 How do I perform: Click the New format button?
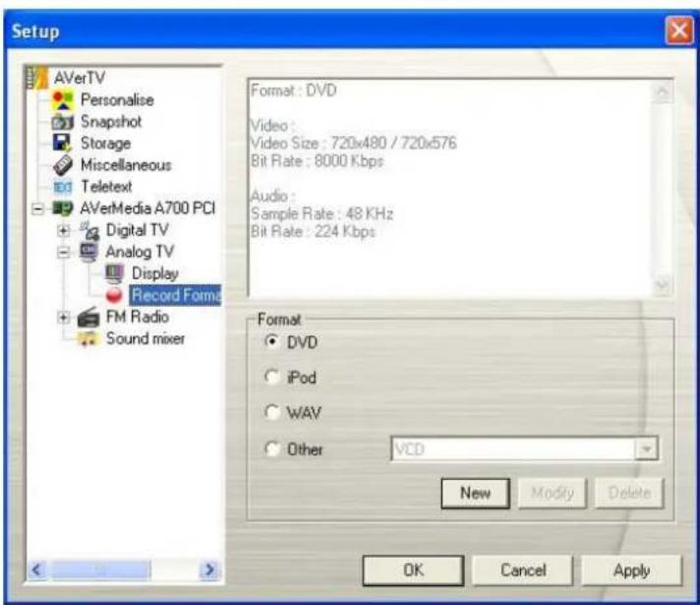[x=476, y=493]
